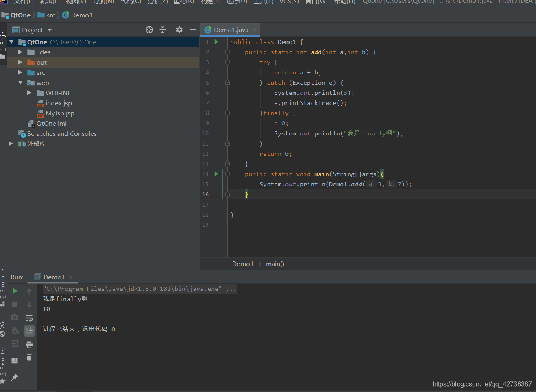
Task: Click the Exit icon in Run toolbar
Action: (15, 344)
